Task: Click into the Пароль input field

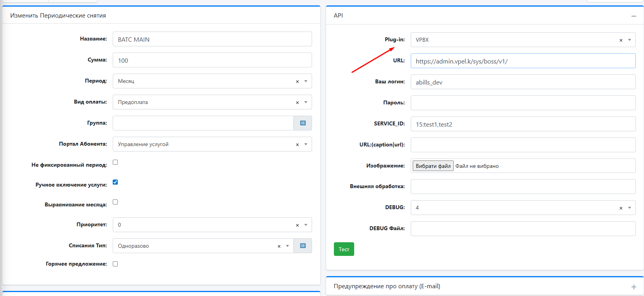Action: pos(523,103)
